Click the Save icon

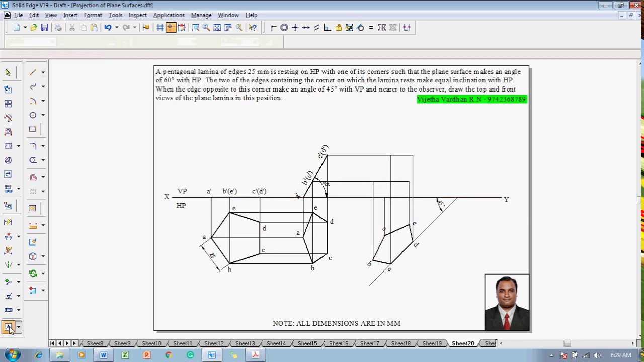44,28
